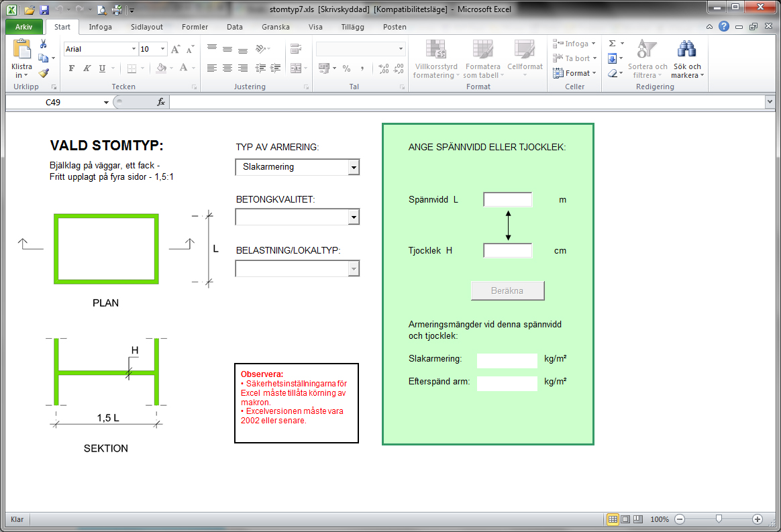The height and width of the screenshot is (532, 781).
Task: Switch to the Sidlayout tab
Action: point(146,27)
